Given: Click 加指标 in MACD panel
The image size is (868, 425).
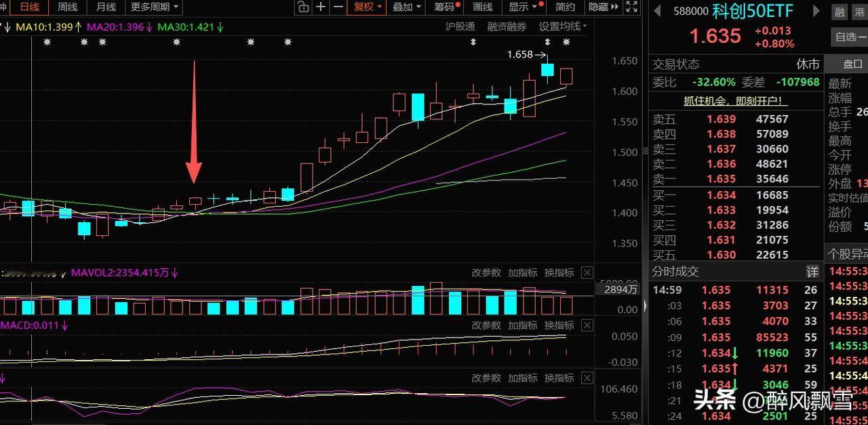Looking at the screenshot, I should point(523,325).
